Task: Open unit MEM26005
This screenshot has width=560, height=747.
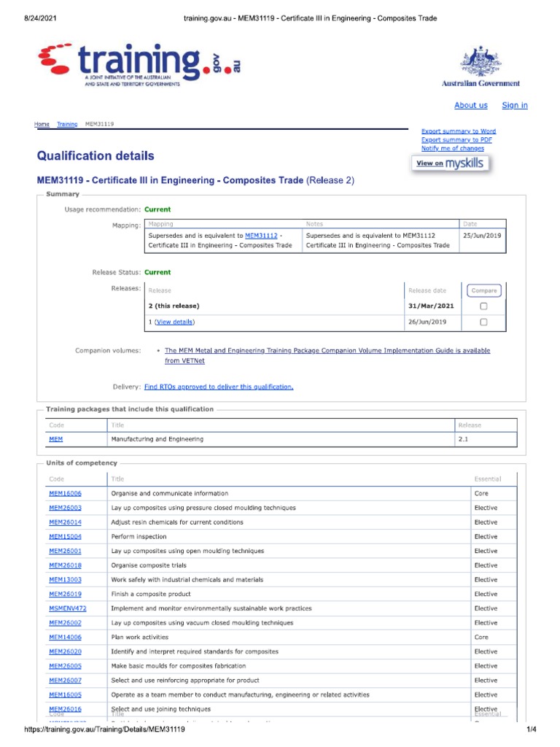Action: (65, 666)
